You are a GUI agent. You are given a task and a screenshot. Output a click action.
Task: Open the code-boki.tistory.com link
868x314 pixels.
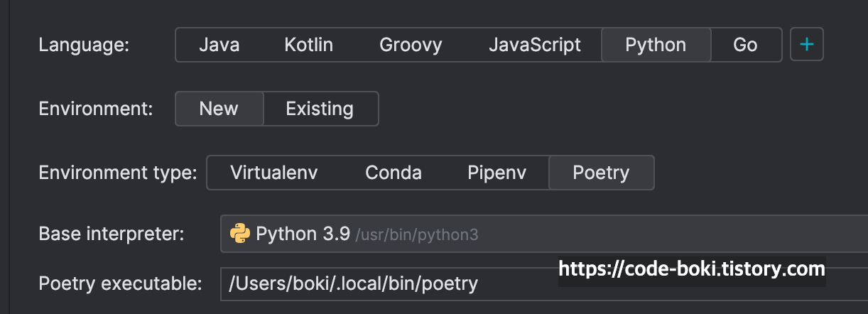pyautogui.click(x=692, y=269)
